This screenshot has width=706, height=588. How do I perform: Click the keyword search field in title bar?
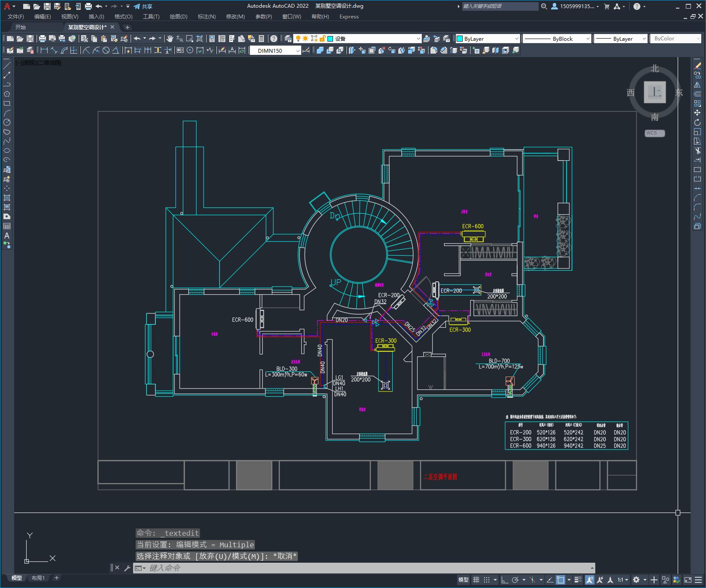[500, 6]
